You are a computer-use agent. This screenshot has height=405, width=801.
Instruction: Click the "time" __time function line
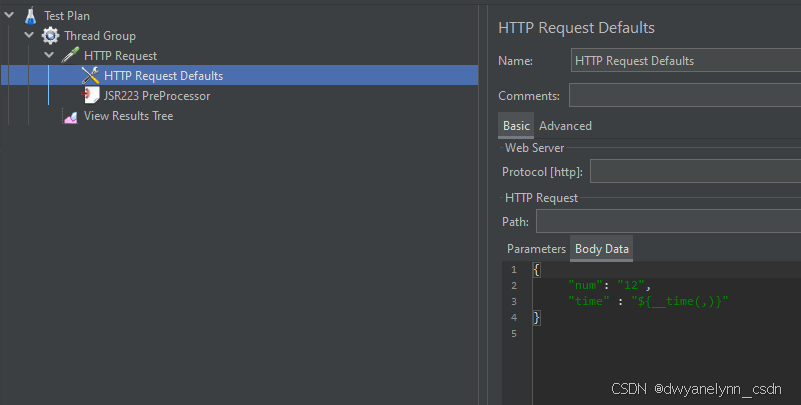[x=648, y=301]
